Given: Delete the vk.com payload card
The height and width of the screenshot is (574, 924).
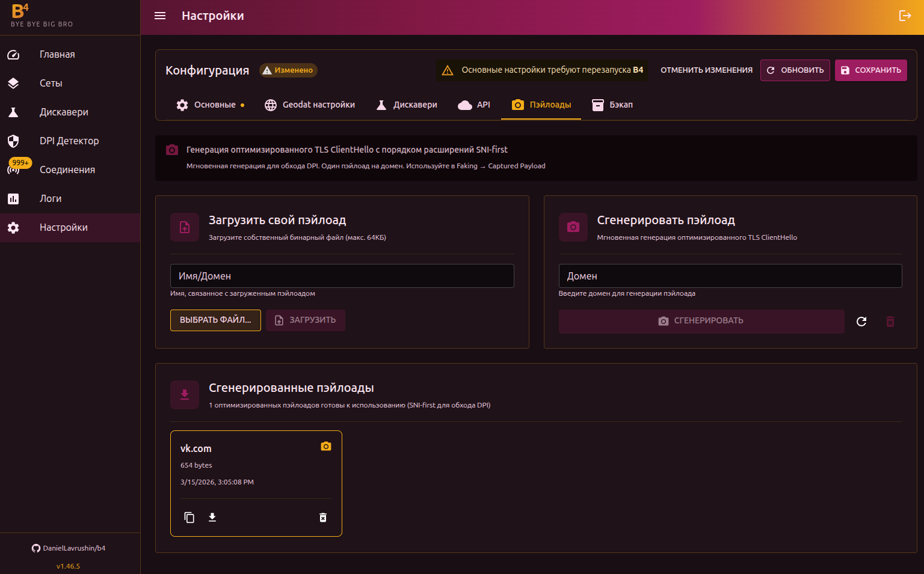Looking at the screenshot, I should [323, 518].
